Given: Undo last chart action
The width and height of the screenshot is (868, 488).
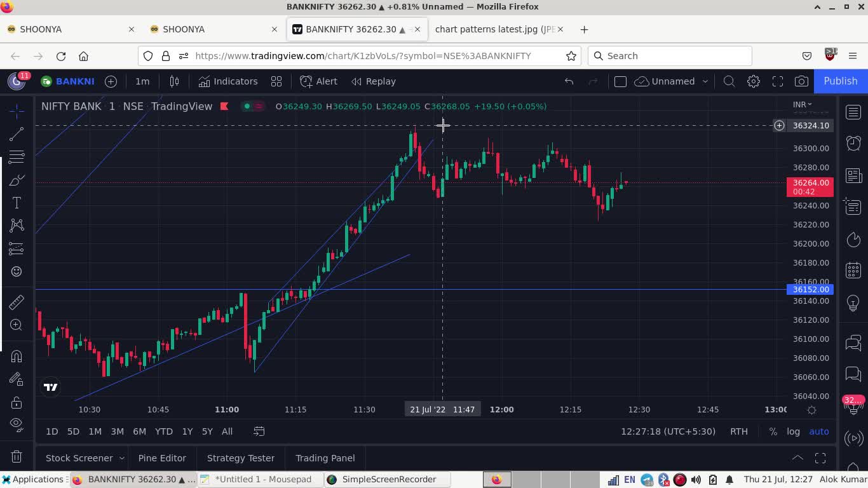Looking at the screenshot, I should (569, 81).
